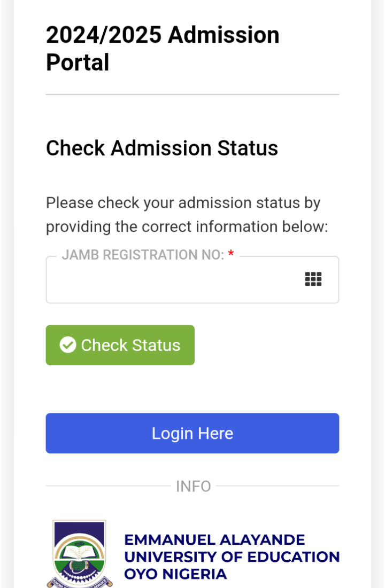Click the UNIVERSITY OF EDUCATION text line

[x=232, y=557]
